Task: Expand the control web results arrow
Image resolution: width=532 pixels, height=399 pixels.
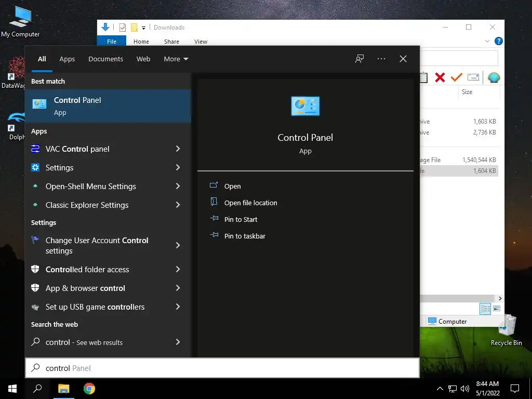Action: click(178, 342)
